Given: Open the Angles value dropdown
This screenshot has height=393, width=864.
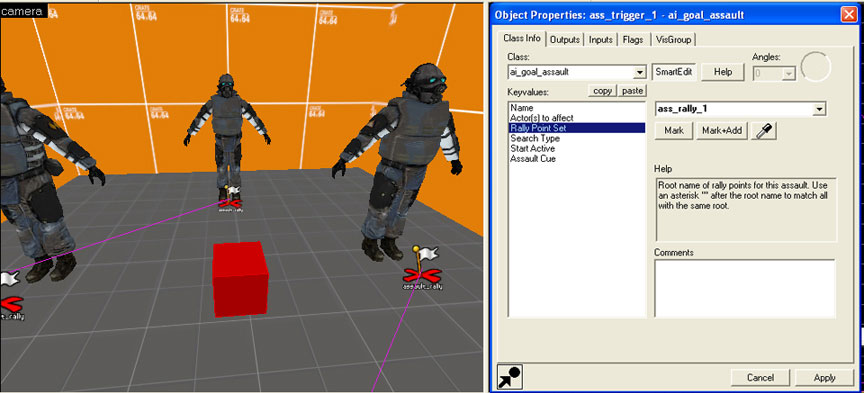Looking at the screenshot, I should coord(789,73).
